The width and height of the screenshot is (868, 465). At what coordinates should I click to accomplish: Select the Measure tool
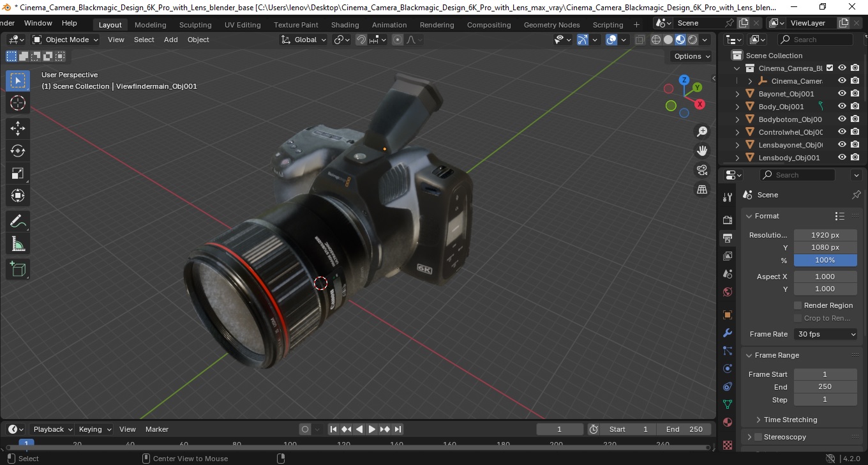[x=18, y=244]
